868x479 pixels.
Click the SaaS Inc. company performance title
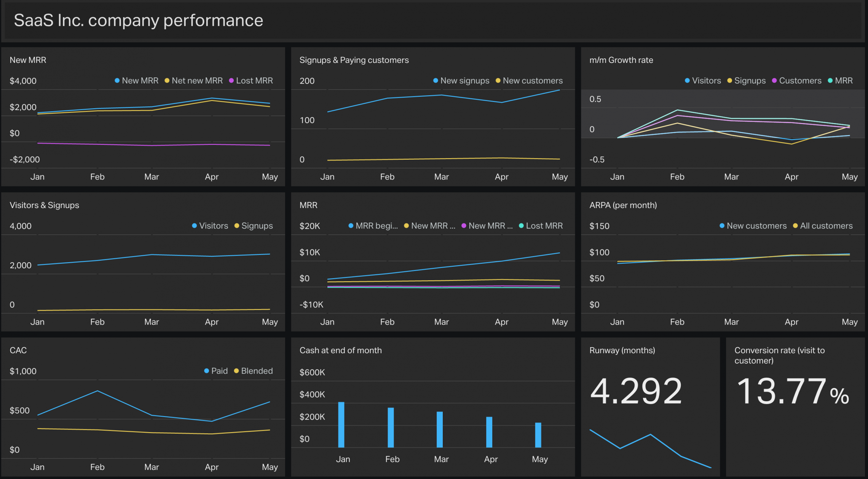pyautogui.click(x=138, y=20)
